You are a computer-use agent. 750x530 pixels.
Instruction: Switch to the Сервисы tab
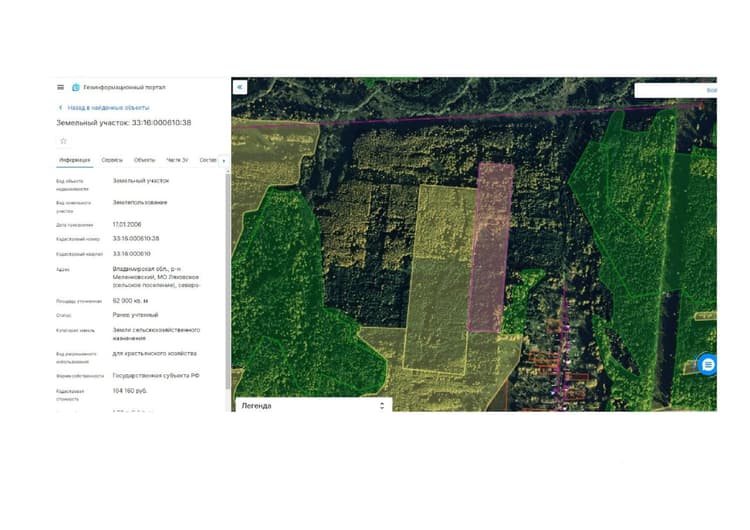pos(112,160)
